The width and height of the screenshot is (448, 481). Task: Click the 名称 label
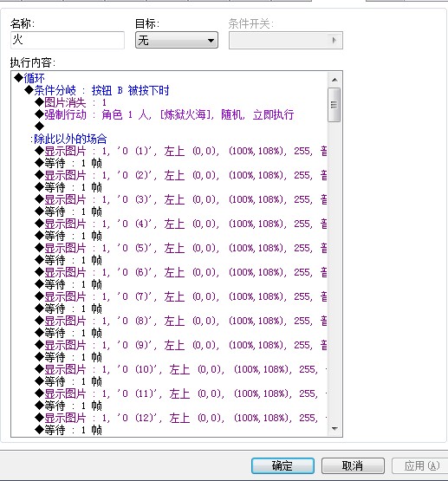(23, 23)
